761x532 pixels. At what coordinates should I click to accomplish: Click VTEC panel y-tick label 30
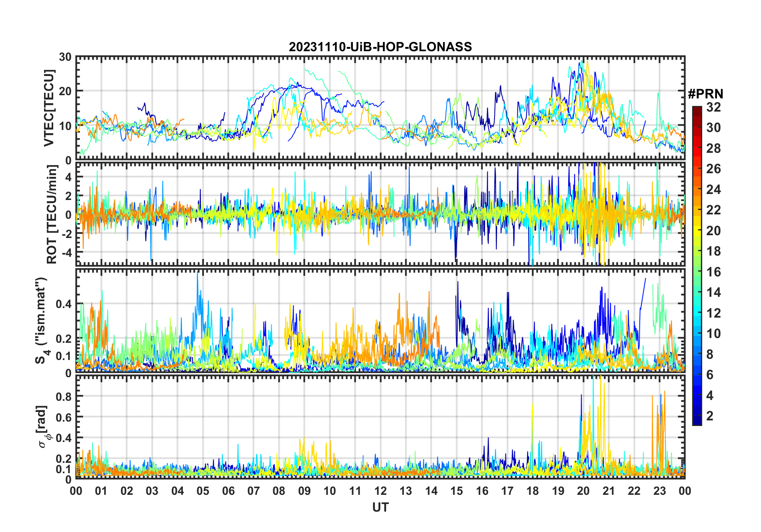65,57
